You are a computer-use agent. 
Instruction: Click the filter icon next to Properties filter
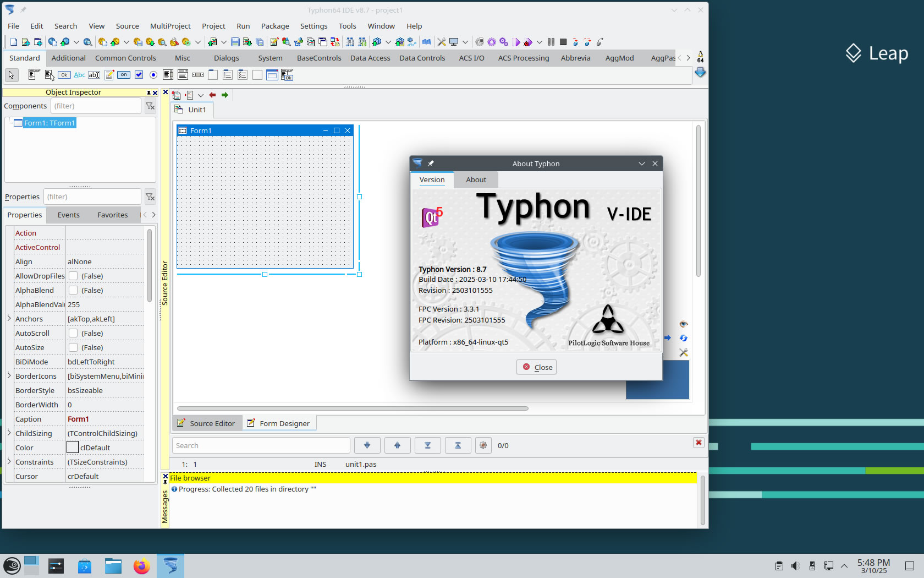(150, 197)
